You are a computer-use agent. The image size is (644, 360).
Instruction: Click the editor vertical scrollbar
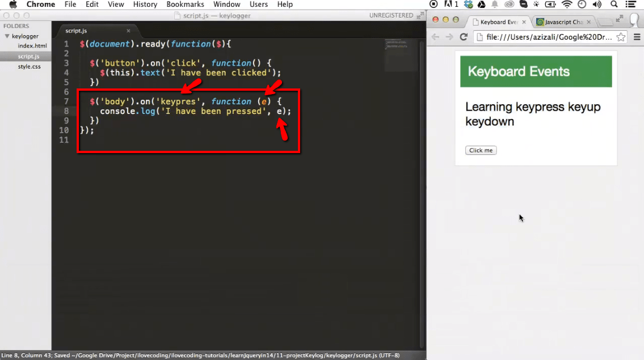click(x=422, y=194)
